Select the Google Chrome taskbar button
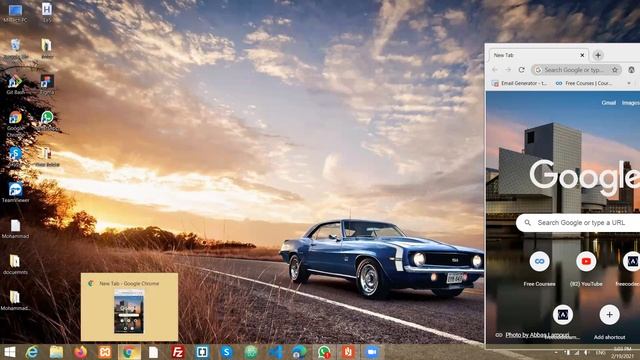This screenshot has width=640, height=360. click(x=129, y=352)
